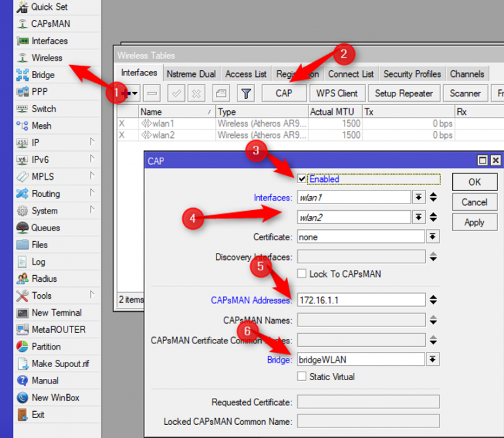The image size is (504, 438).
Task: Open the Bridge dropdown showing bridgeWLAN
Action: click(x=432, y=359)
